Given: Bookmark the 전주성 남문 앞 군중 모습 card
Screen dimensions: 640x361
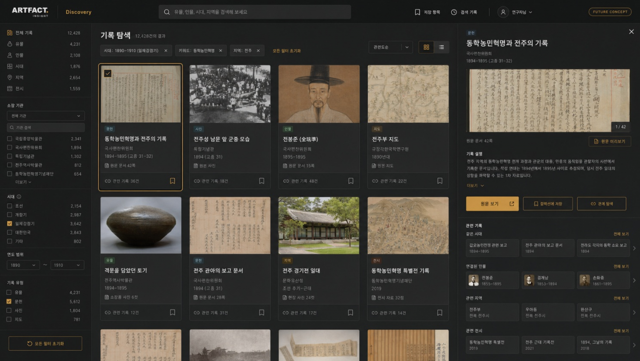Looking at the screenshot, I should 262,181.
